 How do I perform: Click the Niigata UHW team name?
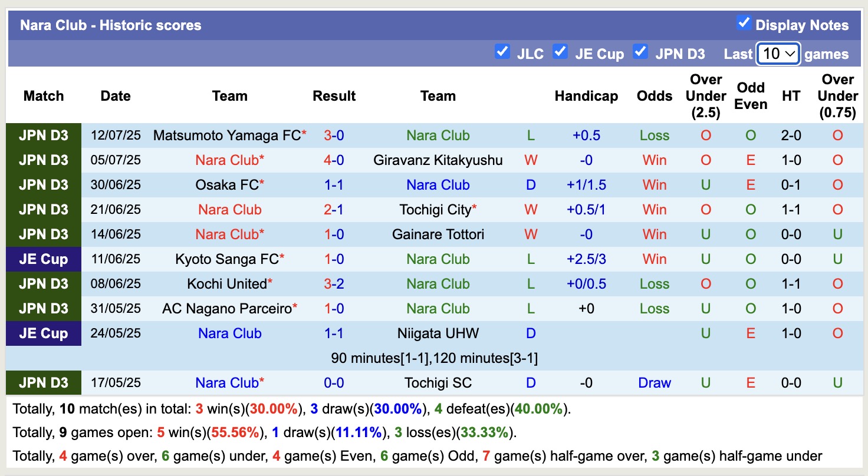438,333
